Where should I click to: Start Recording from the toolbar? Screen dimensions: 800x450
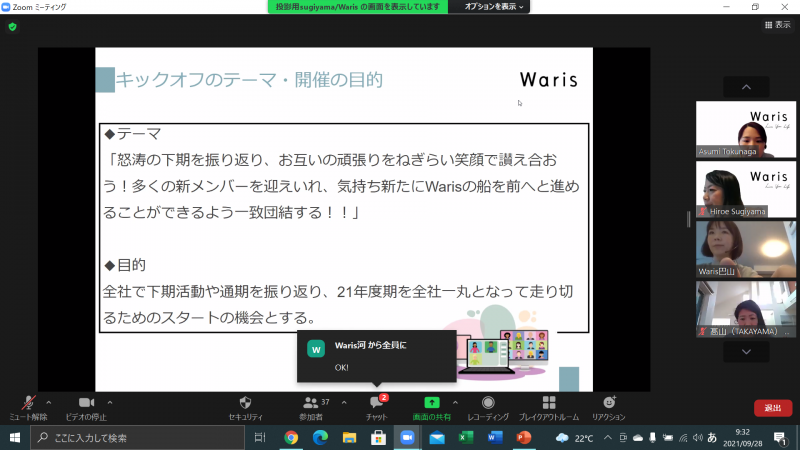tap(488, 408)
